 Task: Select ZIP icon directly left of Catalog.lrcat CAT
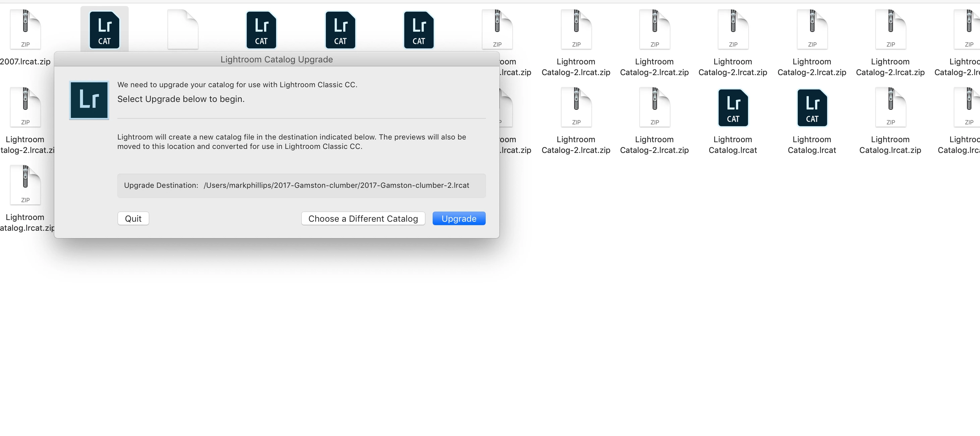(654, 108)
